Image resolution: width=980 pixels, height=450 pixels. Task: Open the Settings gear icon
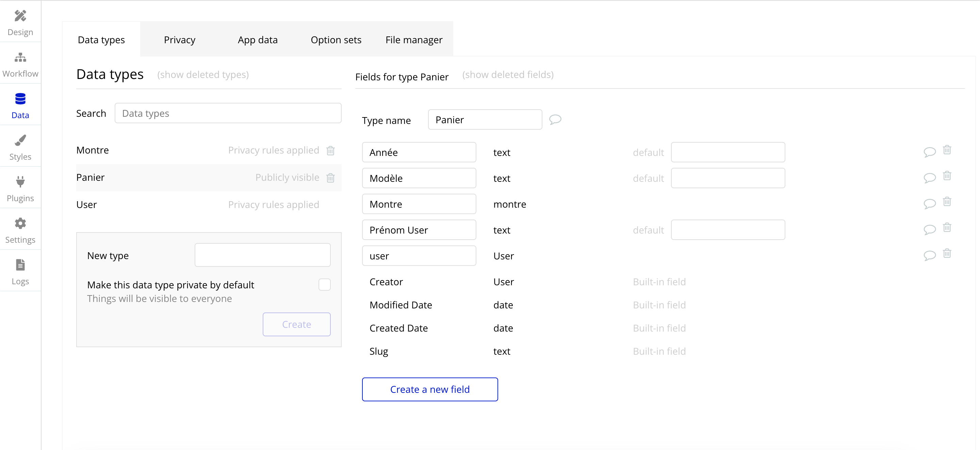tap(20, 224)
